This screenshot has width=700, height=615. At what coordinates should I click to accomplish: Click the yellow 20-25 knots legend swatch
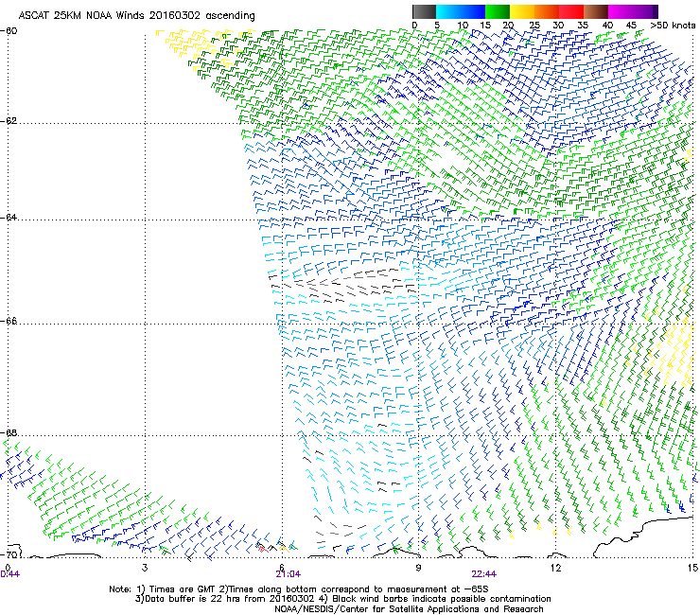[522, 11]
